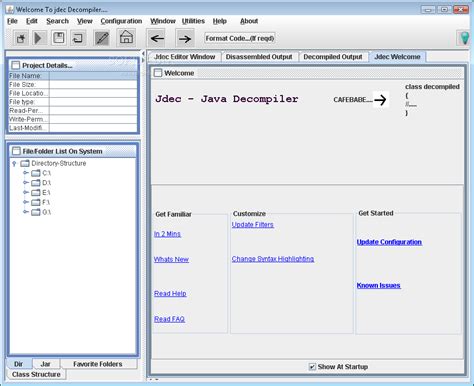Expand the C:\ drive node

click(25, 173)
